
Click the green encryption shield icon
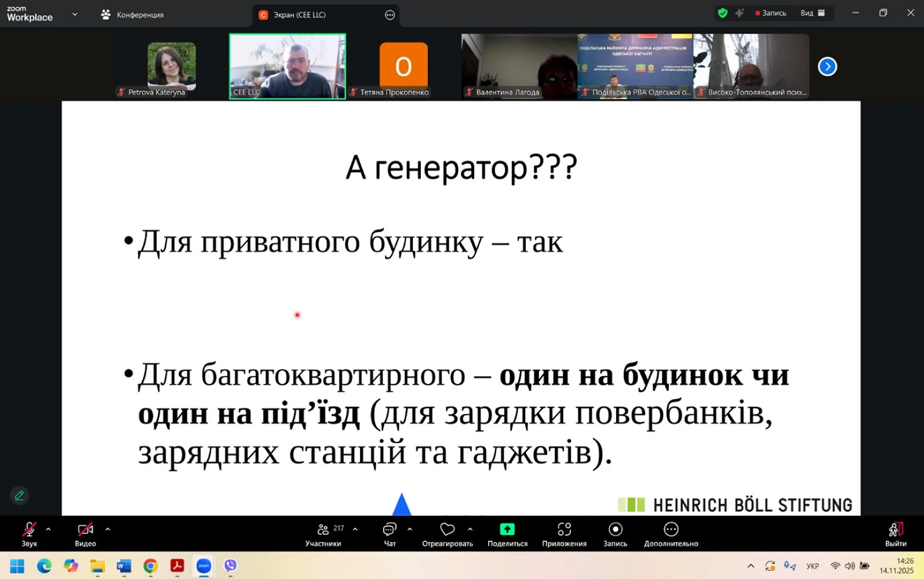pyautogui.click(x=722, y=13)
